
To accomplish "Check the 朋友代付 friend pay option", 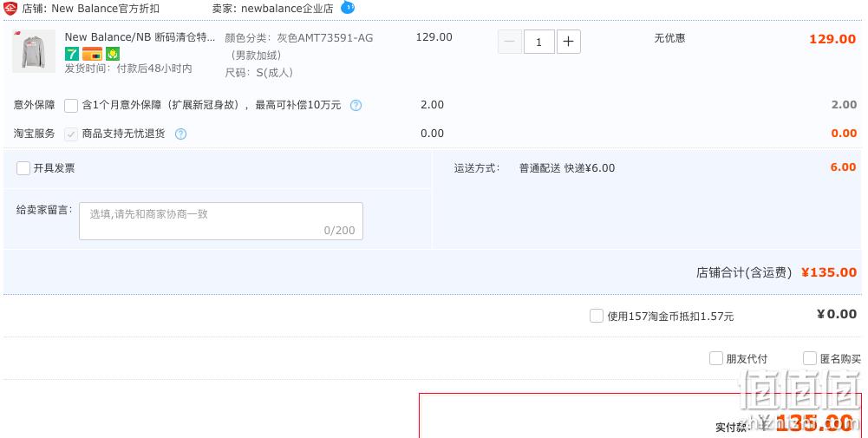I will [715, 358].
